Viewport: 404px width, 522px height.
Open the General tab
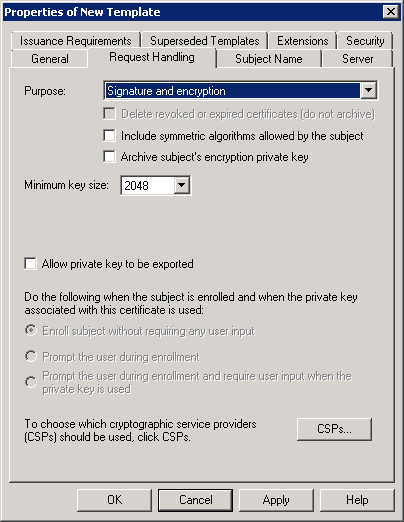click(x=50, y=59)
